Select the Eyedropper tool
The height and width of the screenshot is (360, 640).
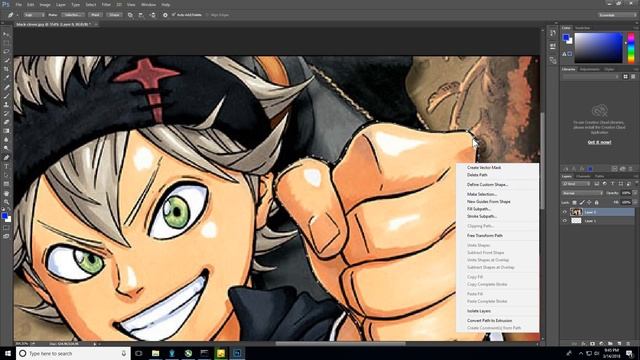(x=6, y=78)
